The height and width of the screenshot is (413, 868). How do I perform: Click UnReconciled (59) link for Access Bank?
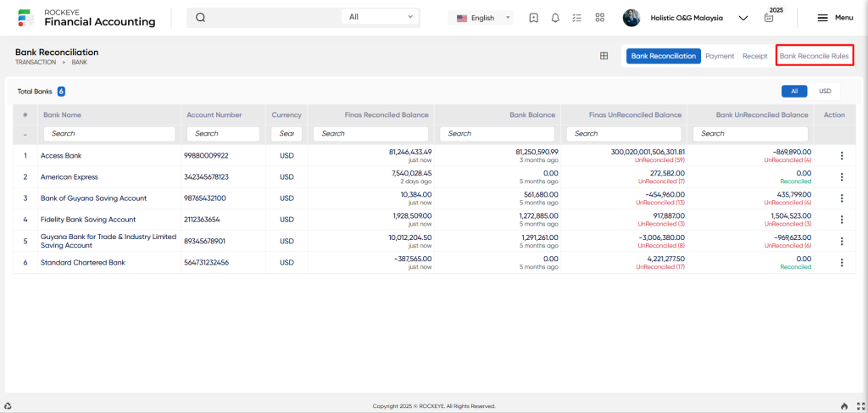[661, 160]
